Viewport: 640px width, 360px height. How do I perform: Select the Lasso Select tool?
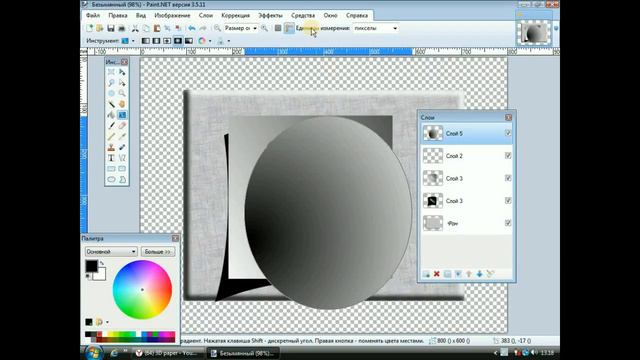point(111,83)
